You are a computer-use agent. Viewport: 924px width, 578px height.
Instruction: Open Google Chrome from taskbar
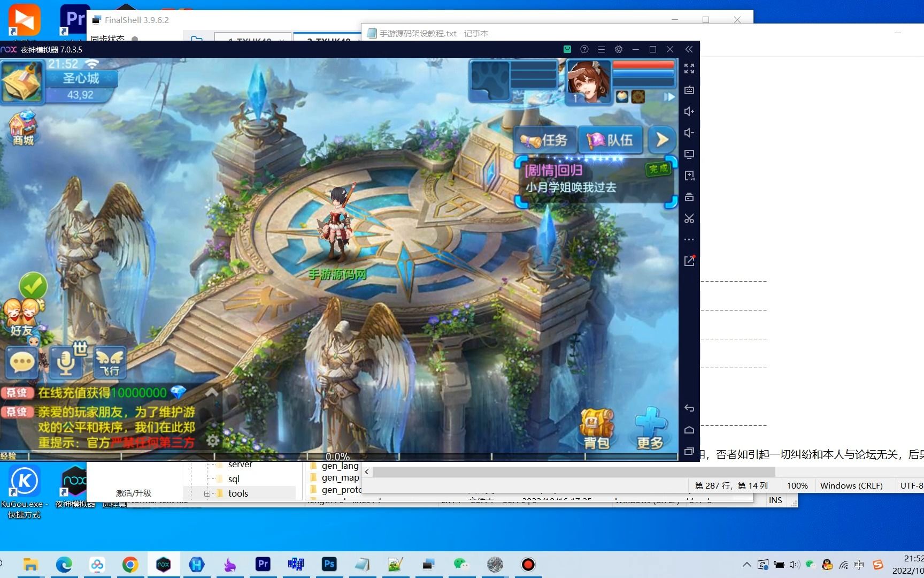tap(130, 565)
